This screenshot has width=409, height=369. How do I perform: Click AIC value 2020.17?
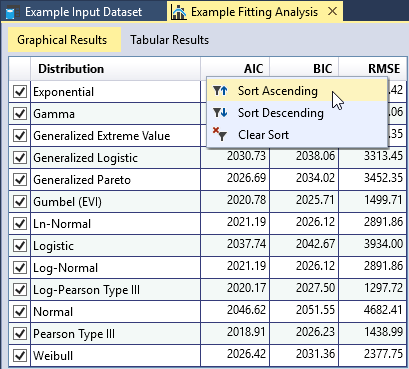click(246, 288)
